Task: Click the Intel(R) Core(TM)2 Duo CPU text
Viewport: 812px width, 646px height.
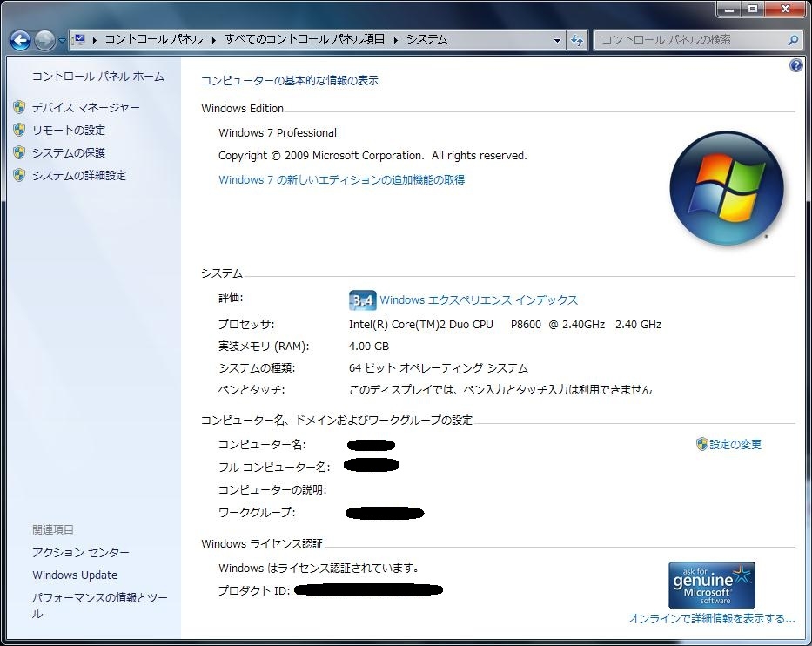Action: click(x=421, y=324)
